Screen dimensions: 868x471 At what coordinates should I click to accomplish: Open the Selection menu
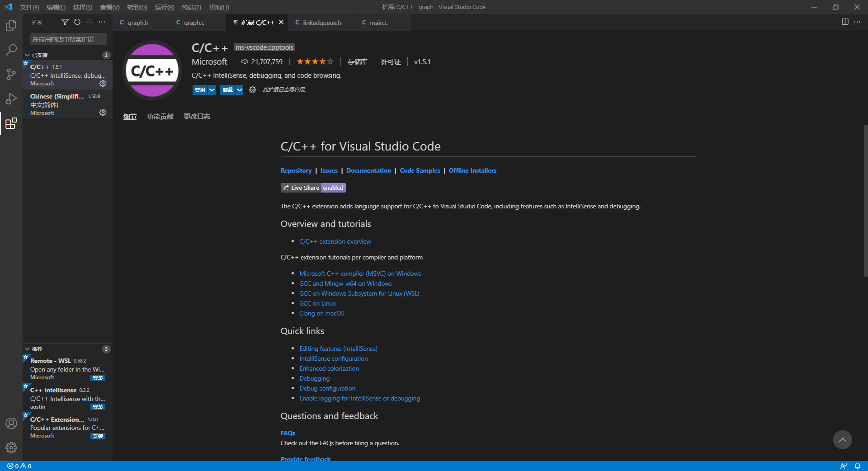pos(83,7)
